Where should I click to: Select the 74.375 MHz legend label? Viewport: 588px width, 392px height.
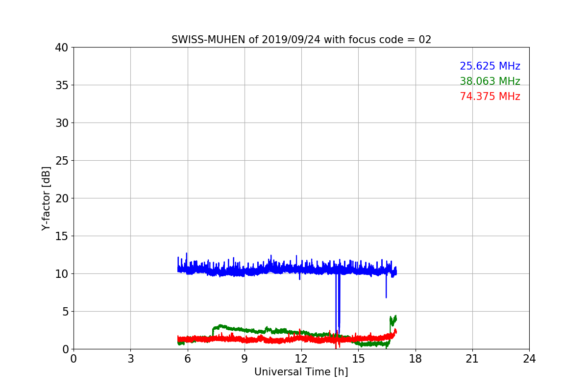click(x=490, y=97)
